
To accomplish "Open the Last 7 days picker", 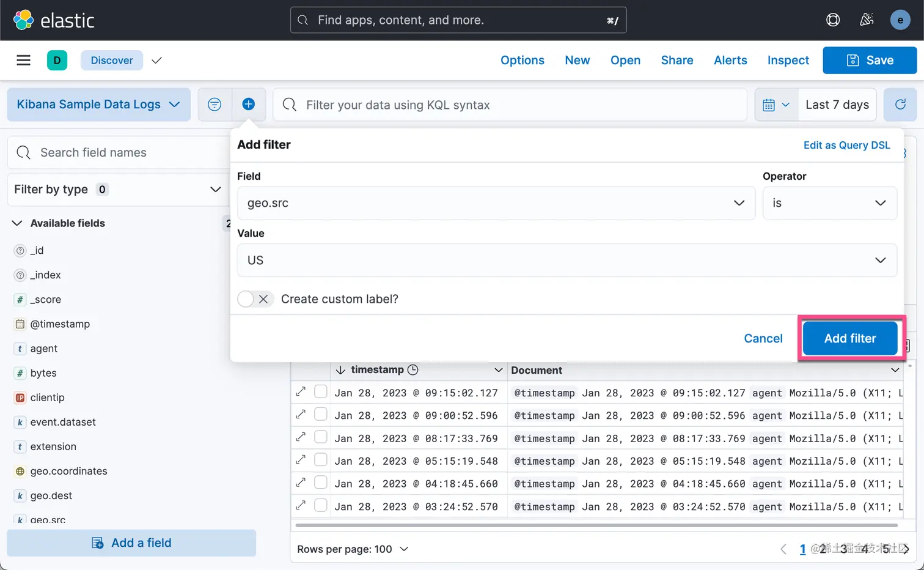I will pos(837,105).
